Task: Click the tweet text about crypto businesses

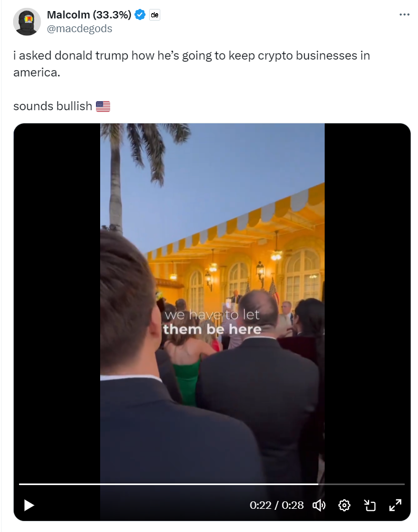Action: (192, 64)
